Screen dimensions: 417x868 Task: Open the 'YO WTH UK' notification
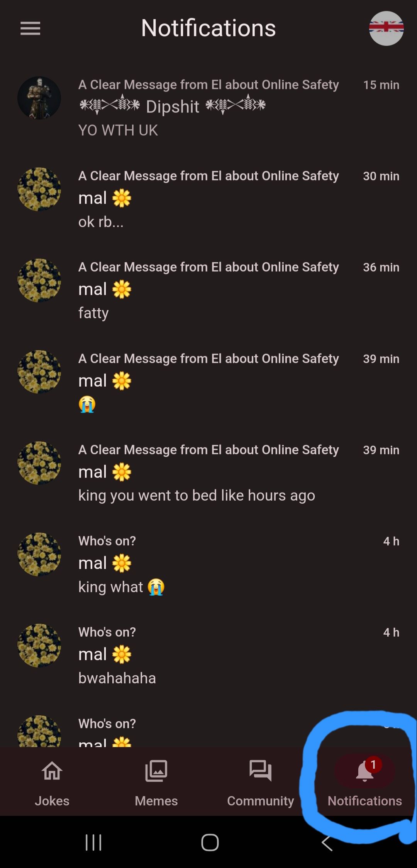coord(208,107)
